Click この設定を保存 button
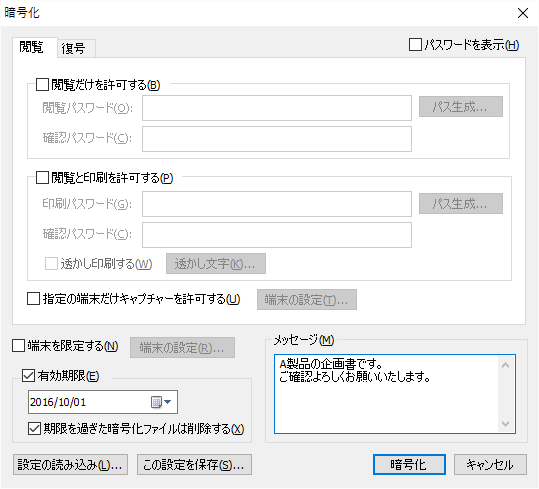Screen dimensions: 539x489 click(194, 465)
